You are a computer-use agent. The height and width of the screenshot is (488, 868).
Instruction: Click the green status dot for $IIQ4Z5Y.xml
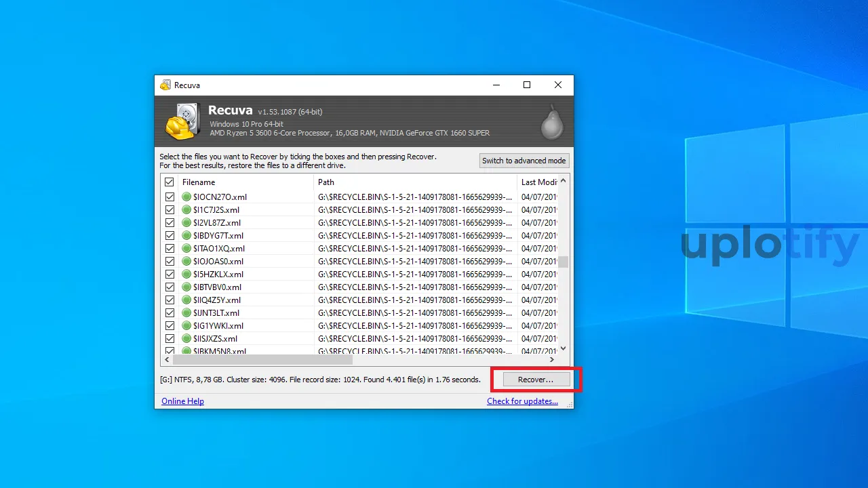pos(187,300)
